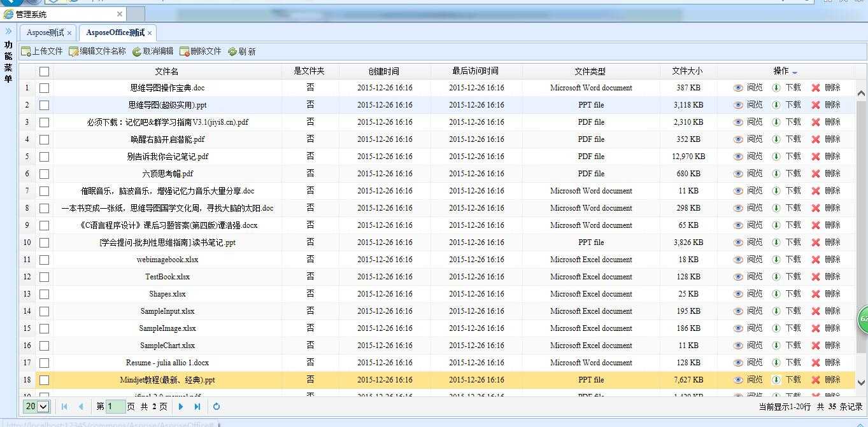Open the page size dropdown showing 20
The width and height of the screenshot is (868, 427).
[36, 406]
